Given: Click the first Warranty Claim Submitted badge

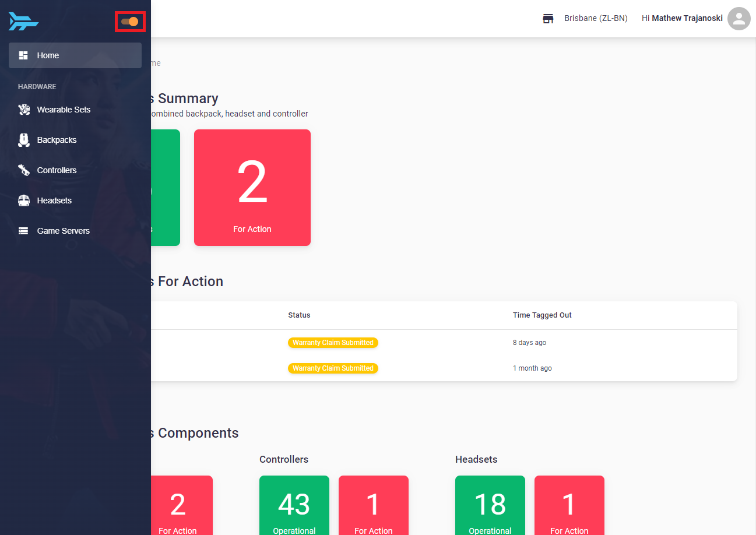Looking at the screenshot, I should point(333,343).
